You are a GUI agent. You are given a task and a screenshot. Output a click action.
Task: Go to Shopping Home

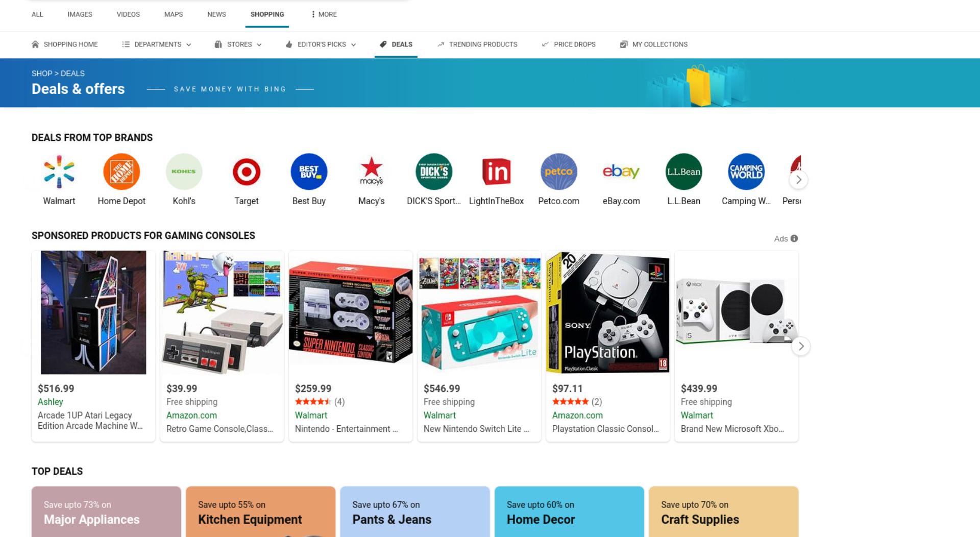65,44
